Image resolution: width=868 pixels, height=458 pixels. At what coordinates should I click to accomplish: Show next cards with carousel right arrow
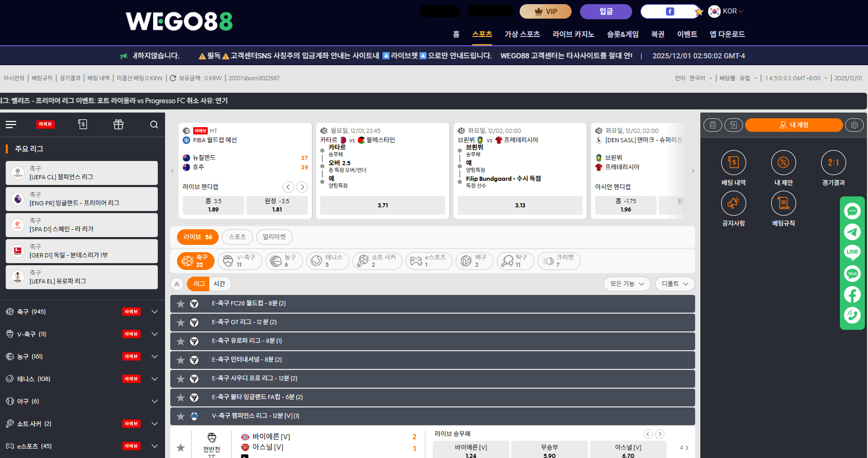[x=693, y=171]
